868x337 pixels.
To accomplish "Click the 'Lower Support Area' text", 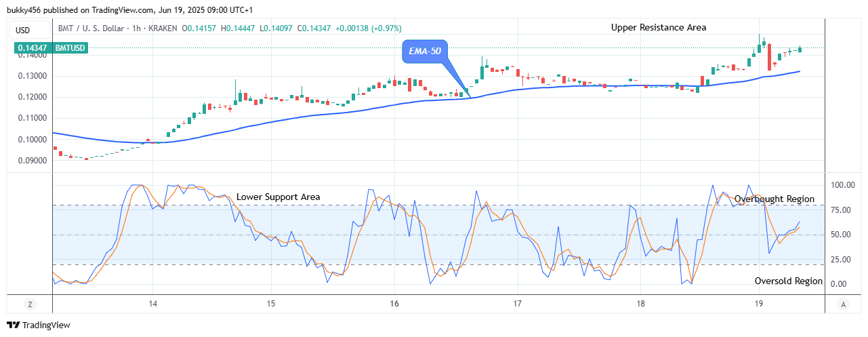I will click(278, 197).
